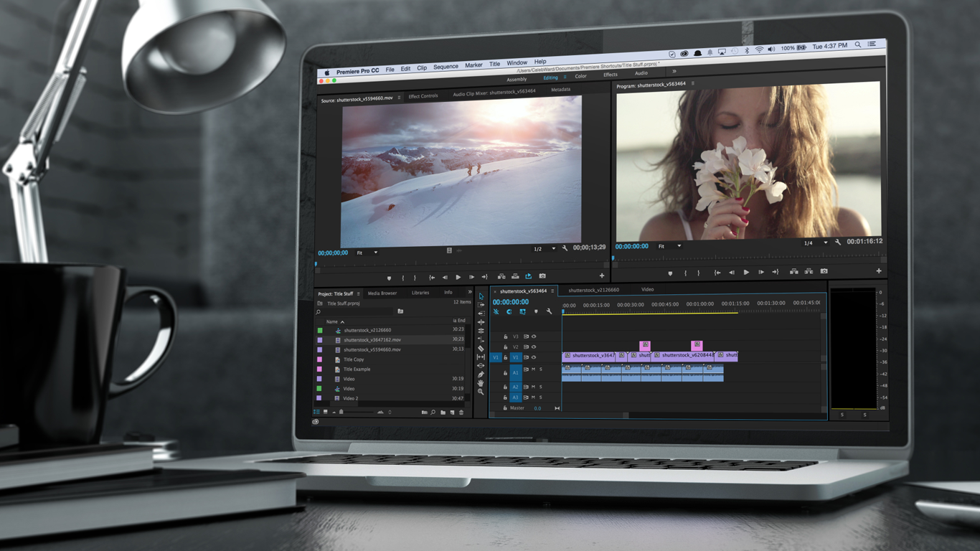Select the Selection arrow tool
Viewport: 980px width, 551px height.
[x=481, y=296]
